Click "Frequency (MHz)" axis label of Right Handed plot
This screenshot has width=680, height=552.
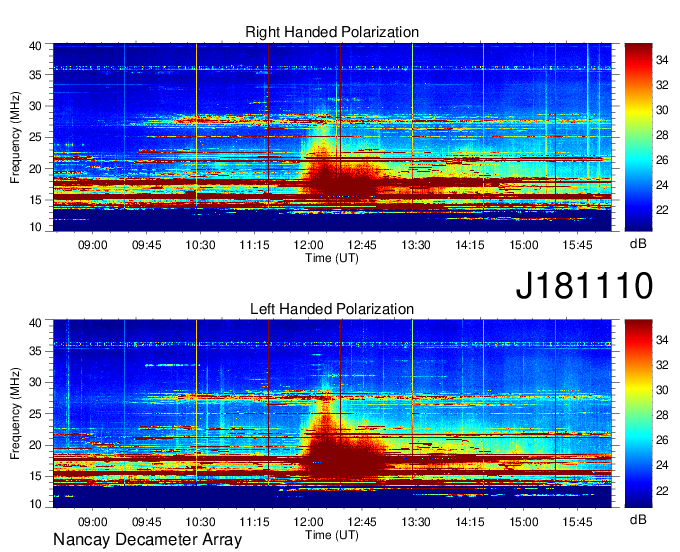[x=15, y=137]
